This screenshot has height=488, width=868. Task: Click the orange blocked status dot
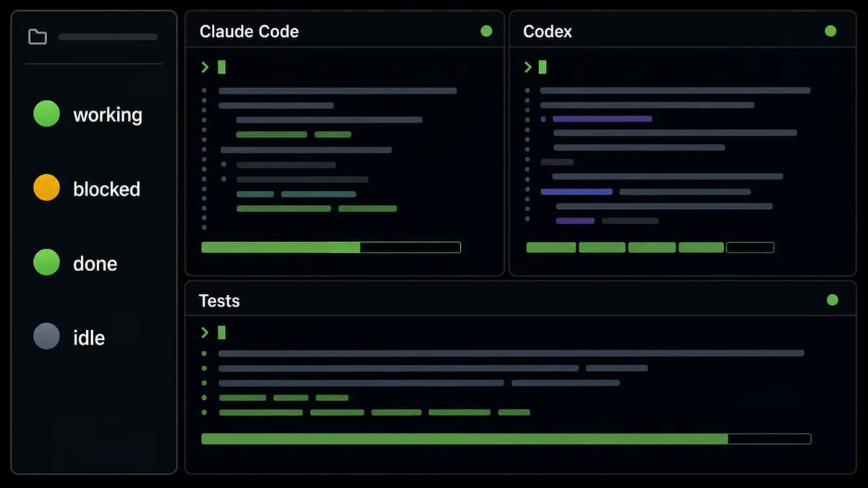tap(46, 188)
